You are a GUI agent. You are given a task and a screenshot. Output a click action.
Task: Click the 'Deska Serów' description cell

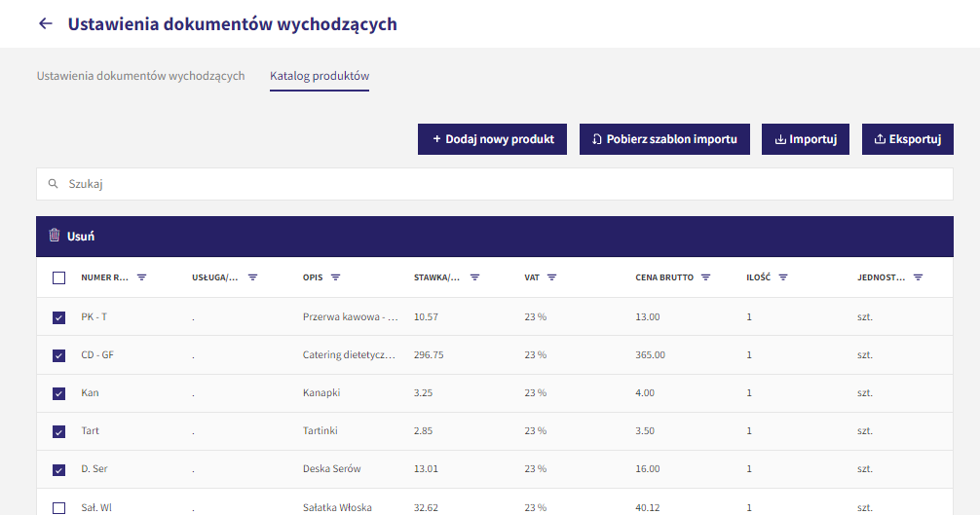click(332, 469)
